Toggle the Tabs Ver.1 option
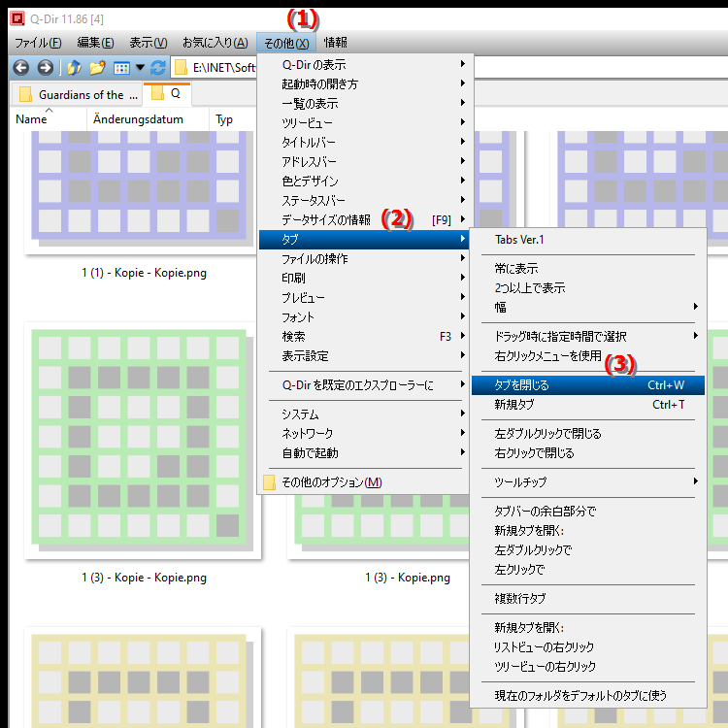The height and width of the screenshot is (728, 728). [588, 240]
